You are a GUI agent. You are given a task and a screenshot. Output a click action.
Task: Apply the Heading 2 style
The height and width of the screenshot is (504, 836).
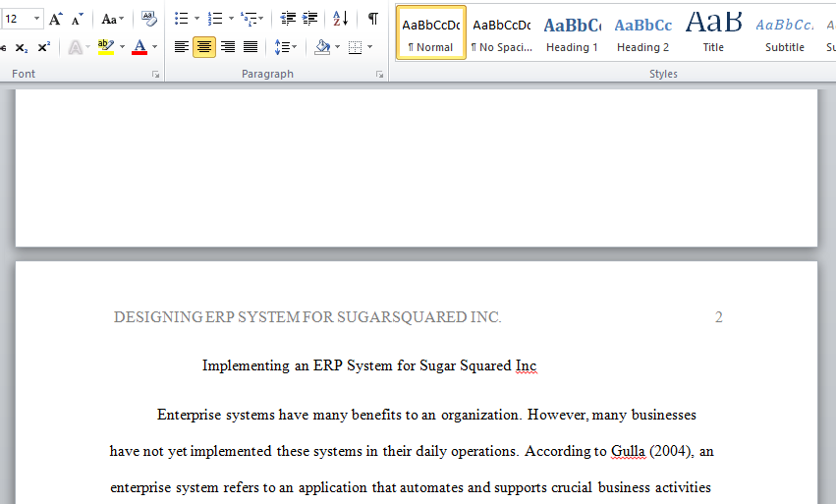tap(643, 32)
